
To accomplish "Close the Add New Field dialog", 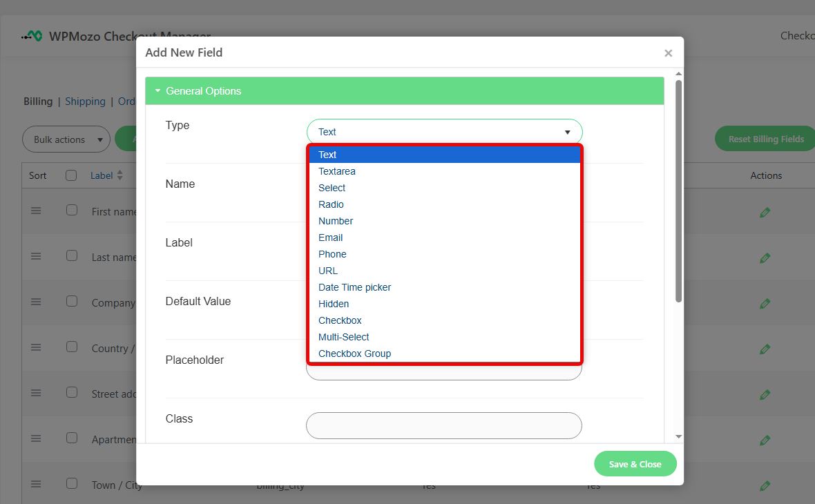I will [x=669, y=53].
